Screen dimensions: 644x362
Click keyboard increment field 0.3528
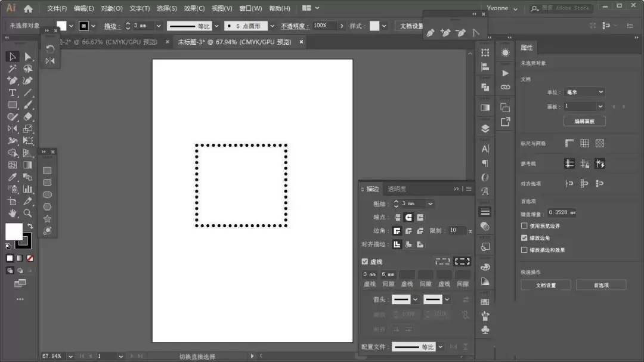[561, 212]
